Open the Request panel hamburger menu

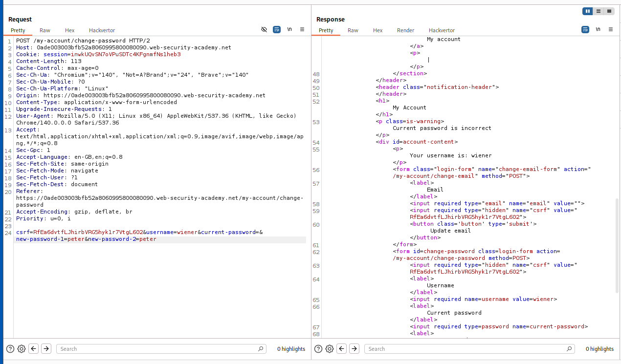pyautogui.click(x=302, y=30)
